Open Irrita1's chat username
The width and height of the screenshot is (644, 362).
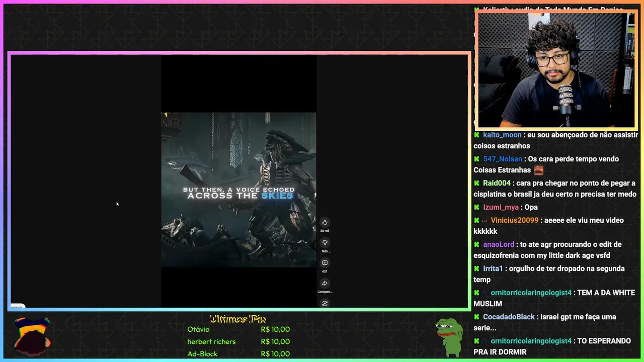tap(493, 268)
